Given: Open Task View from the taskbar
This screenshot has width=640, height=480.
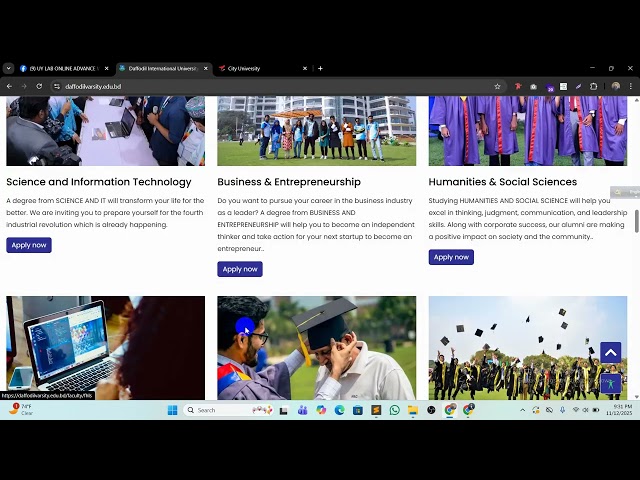Looking at the screenshot, I should tap(283, 410).
